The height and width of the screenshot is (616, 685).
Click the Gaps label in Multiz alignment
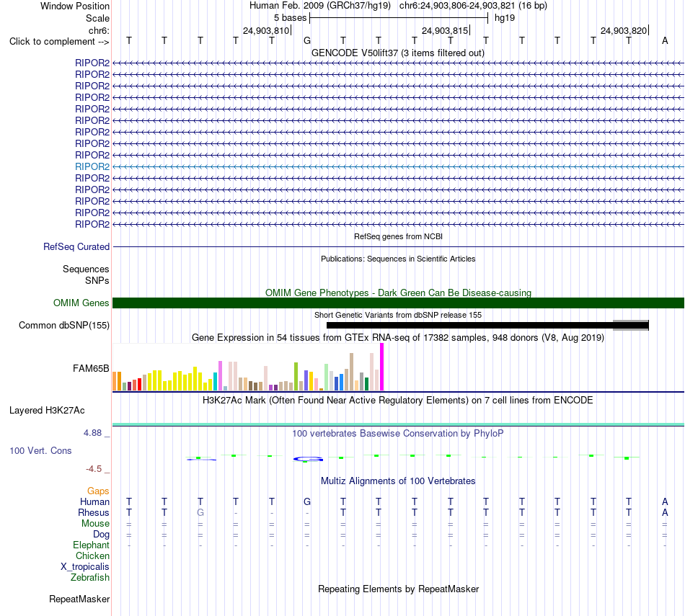98,491
